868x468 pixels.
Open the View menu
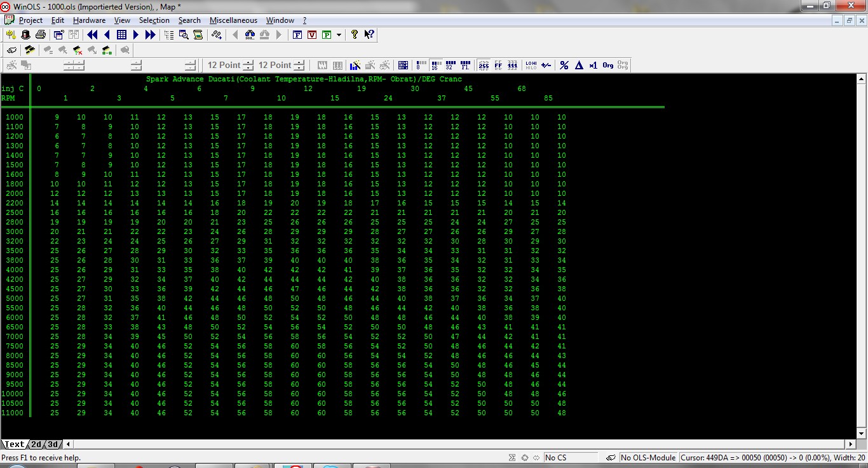(122, 20)
